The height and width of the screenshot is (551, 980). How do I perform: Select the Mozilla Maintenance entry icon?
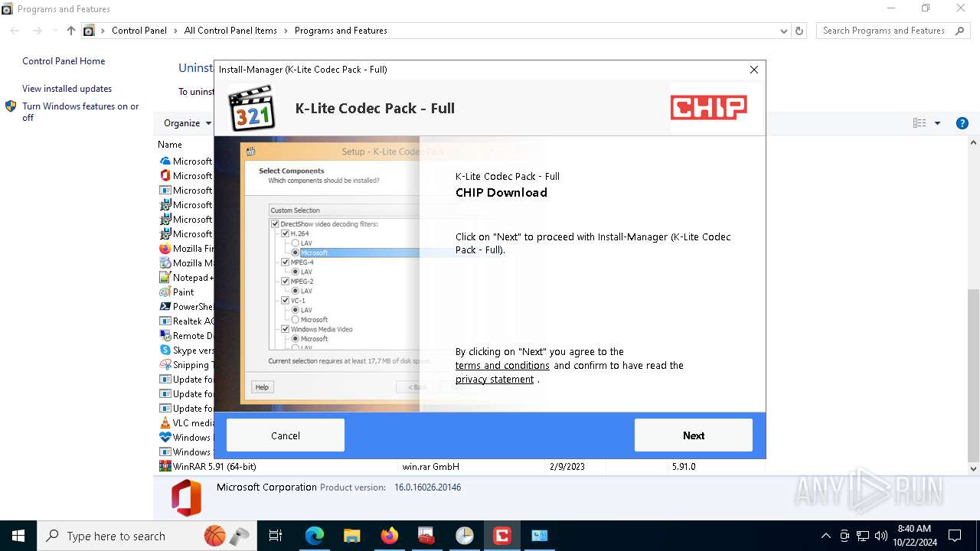point(165,263)
